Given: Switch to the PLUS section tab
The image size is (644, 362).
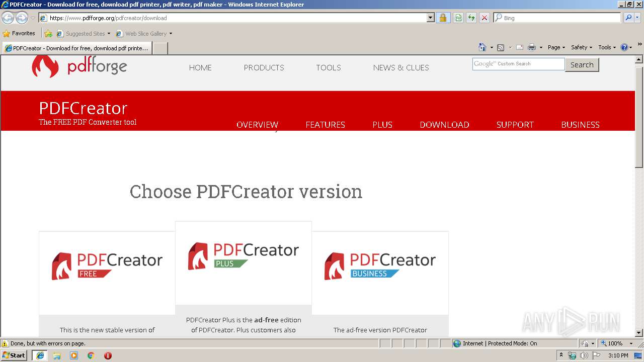Looking at the screenshot, I should 382,125.
